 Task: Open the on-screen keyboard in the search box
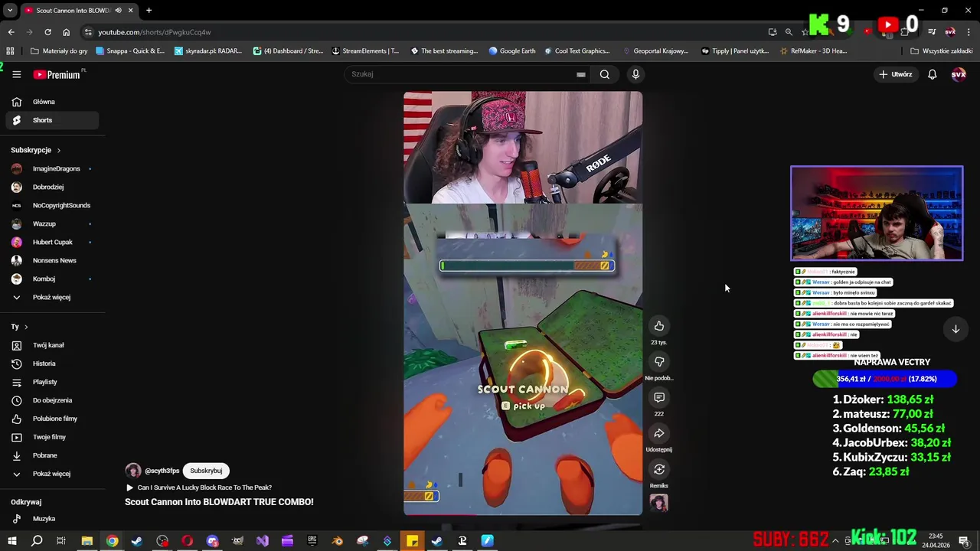(x=580, y=74)
